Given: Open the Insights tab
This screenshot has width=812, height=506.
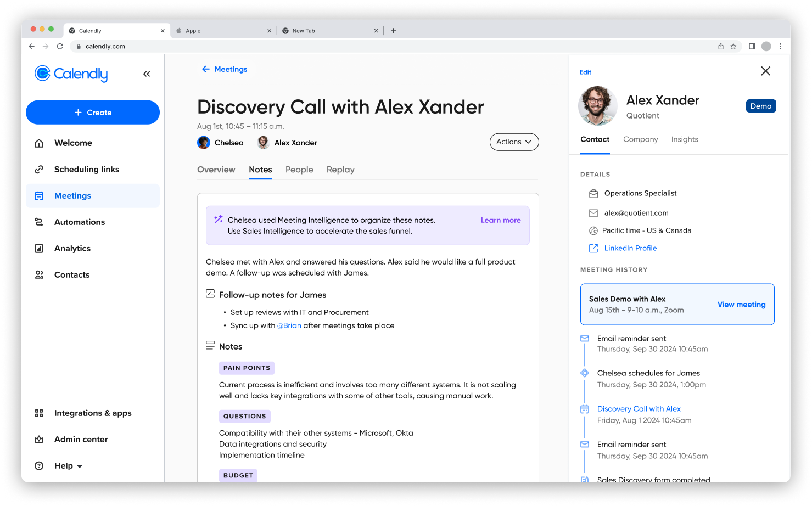Looking at the screenshot, I should 685,139.
